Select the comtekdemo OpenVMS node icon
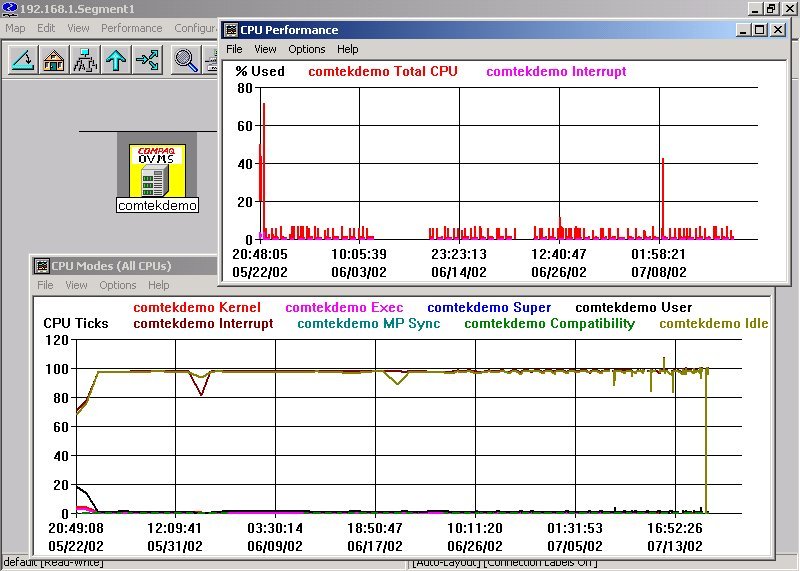This screenshot has height=571, width=800. (157, 170)
